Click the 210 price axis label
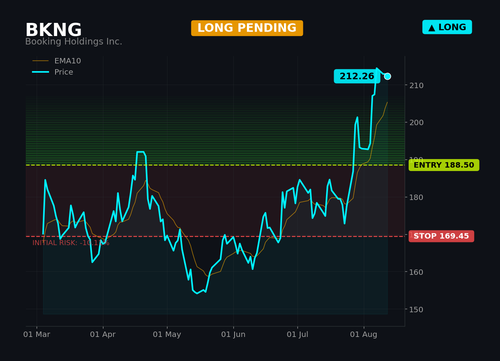This screenshot has height=361, width=500. pyautogui.click(x=416, y=85)
